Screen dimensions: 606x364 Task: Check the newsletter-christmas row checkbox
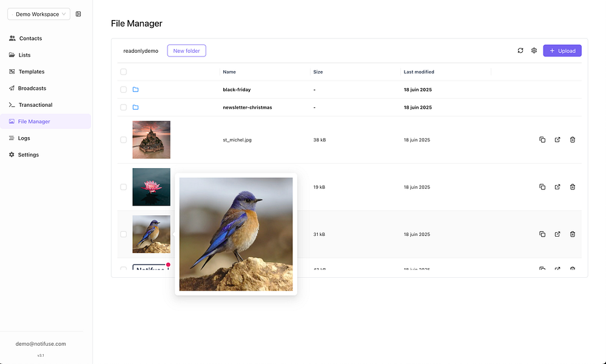click(x=123, y=107)
